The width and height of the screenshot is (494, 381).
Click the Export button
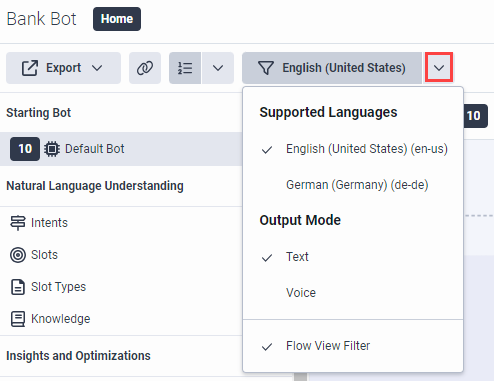[63, 68]
